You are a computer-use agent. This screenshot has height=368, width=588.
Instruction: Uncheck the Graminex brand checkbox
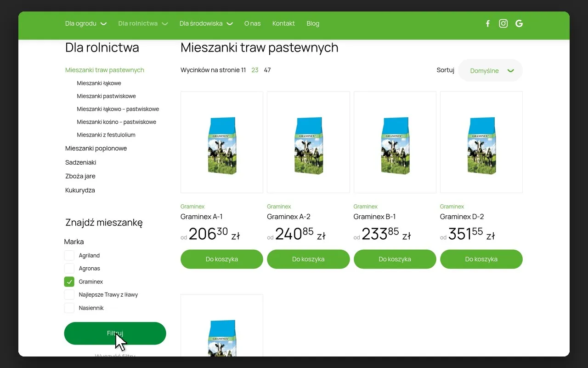coord(69,282)
